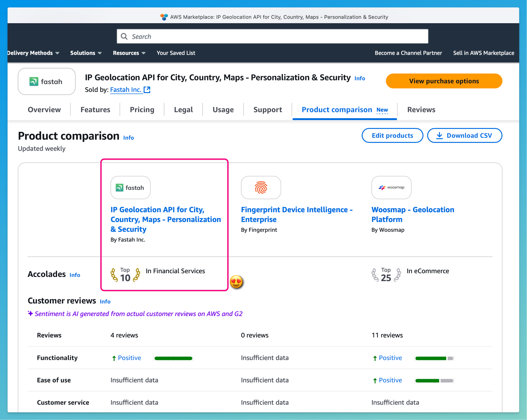Switch to the Features tab
Screen dimensions: 527x420
click(x=95, y=110)
